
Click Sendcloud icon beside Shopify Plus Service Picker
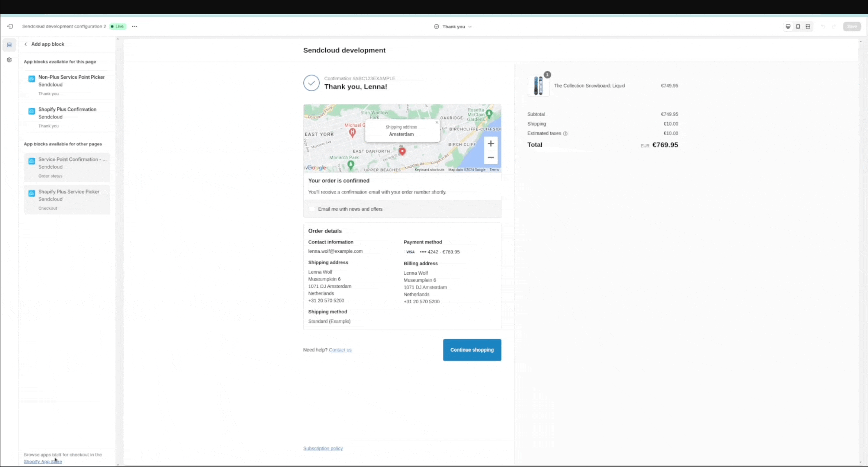pos(31,193)
